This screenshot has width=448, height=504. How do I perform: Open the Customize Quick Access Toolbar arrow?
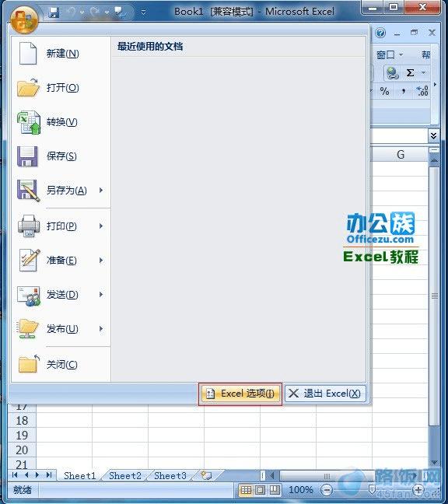point(144,12)
